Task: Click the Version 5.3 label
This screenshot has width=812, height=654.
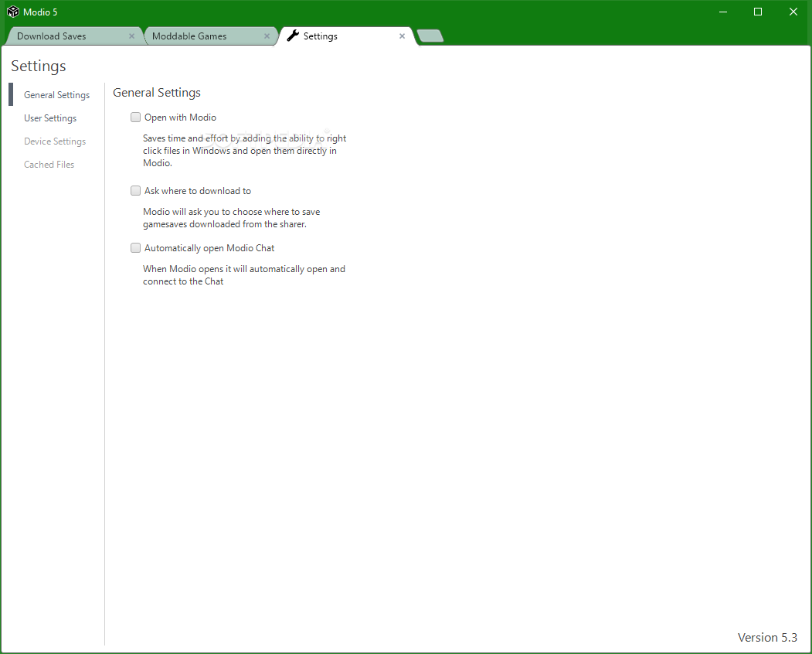Action: [x=767, y=638]
